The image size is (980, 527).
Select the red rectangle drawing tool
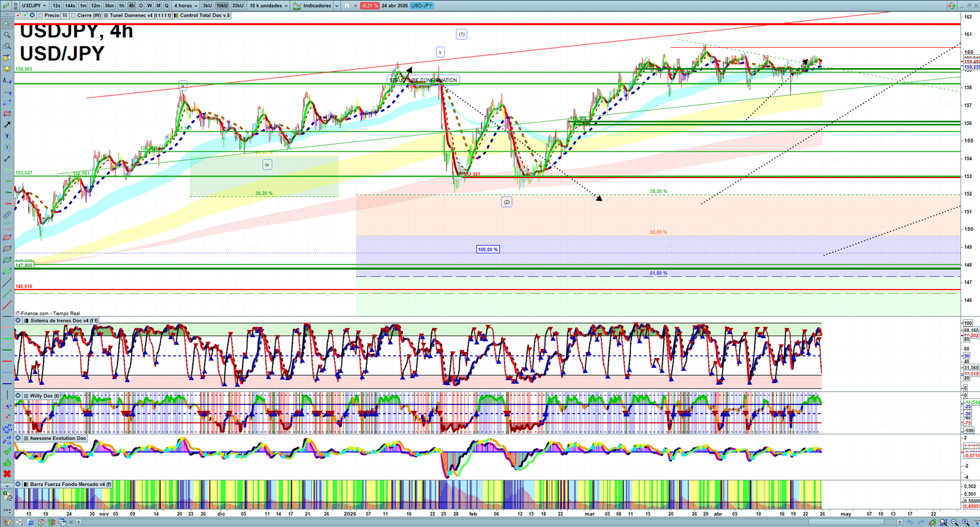tap(7, 114)
